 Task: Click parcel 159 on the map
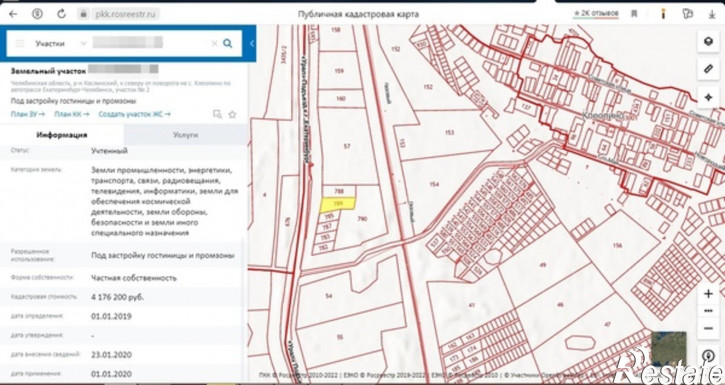coord(339,71)
